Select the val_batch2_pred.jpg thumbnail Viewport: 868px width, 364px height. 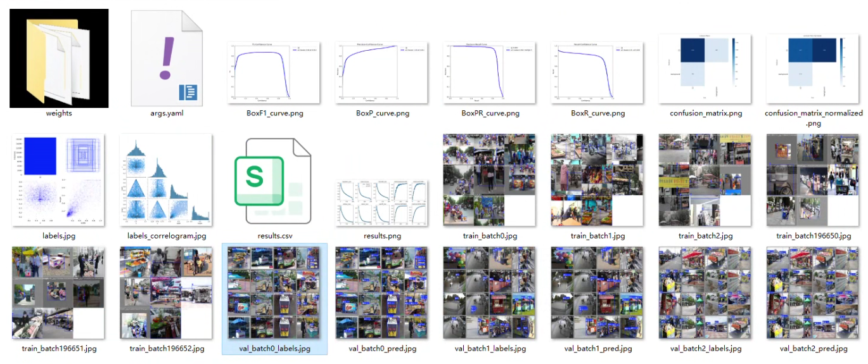click(x=813, y=293)
